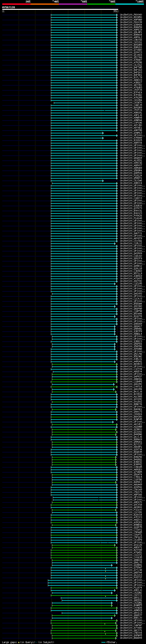Select hit UniRef100_Q2HVI3
Screen dimensions: 146x644
pyautogui.click(x=131, y=53)
